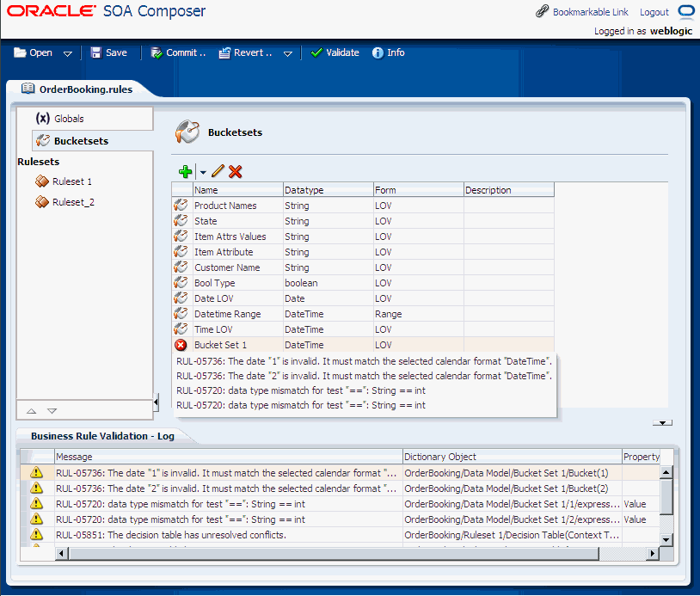Open the Add bucketset dropdown arrow
Image resolution: width=700 pixels, height=596 pixels.
point(203,172)
